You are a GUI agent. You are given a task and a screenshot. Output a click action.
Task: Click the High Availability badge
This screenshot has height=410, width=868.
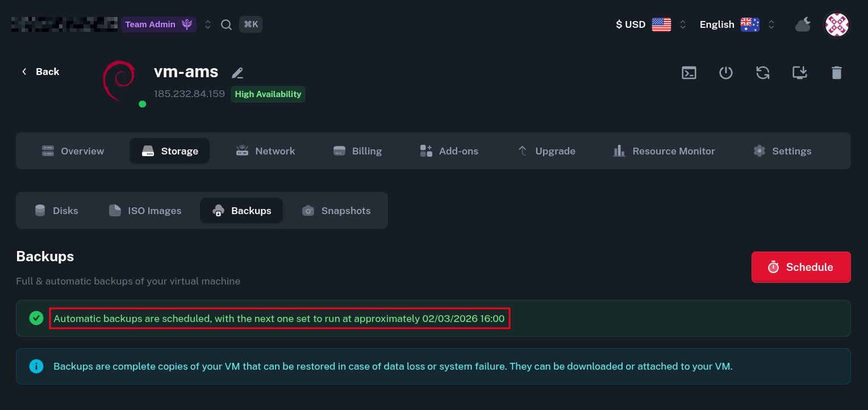(x=268, y=94)
